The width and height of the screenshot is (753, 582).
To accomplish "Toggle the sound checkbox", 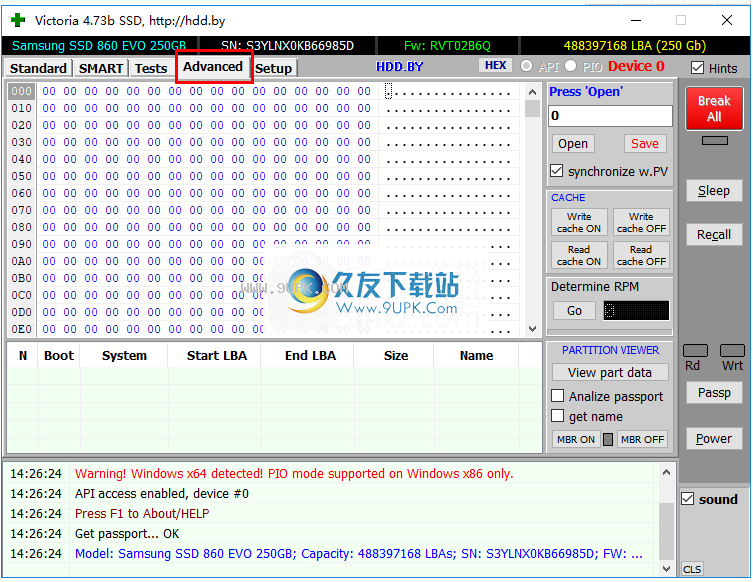I will pyautogui.click(x=687, y=498).
